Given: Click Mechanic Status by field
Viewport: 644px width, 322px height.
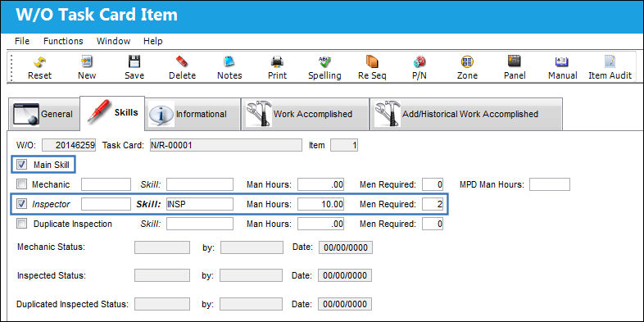Looking at the screenshot, I should (252, 247).
